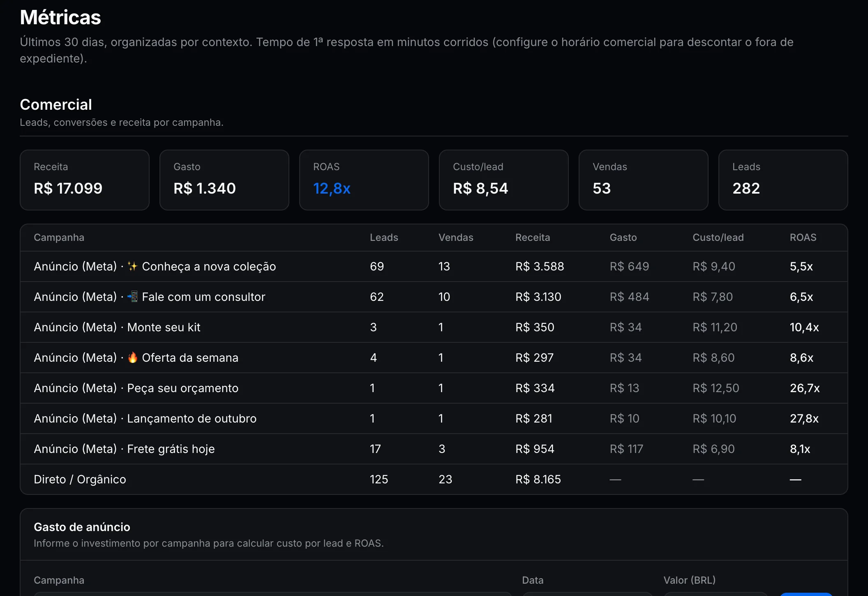Click the Gasto column header
868x596 pixels.
pyautogui.click(x=623, y=238)
